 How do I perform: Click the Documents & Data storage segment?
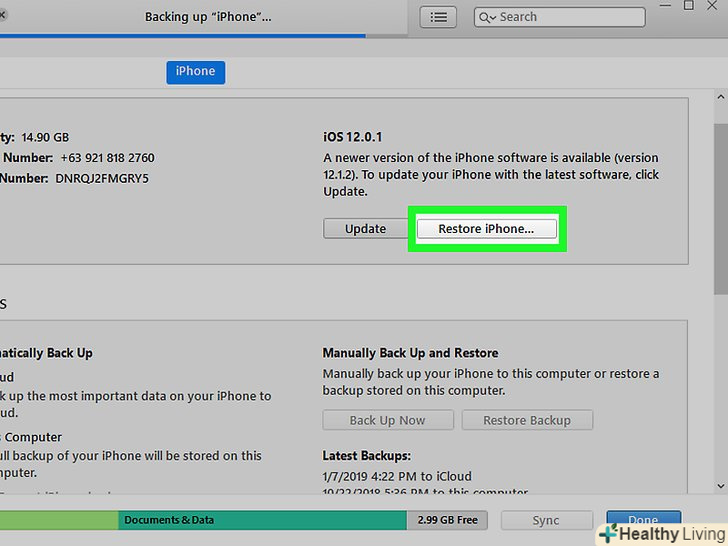(262, 520)
